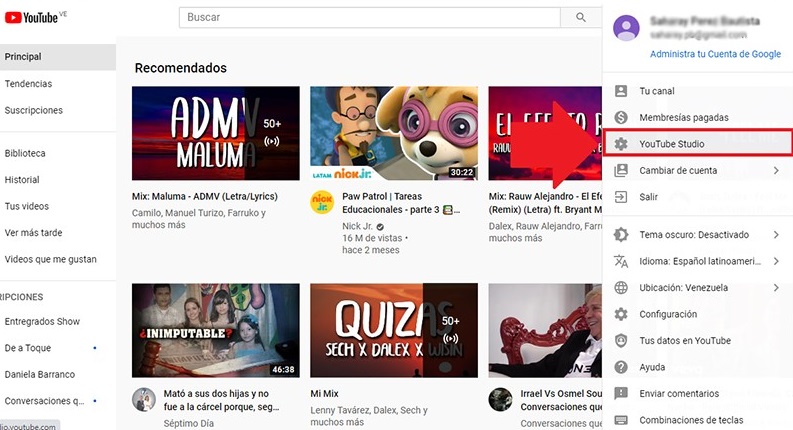Click the YouTube logo icon
Screen dimensions: 793x430
[14, 17]
